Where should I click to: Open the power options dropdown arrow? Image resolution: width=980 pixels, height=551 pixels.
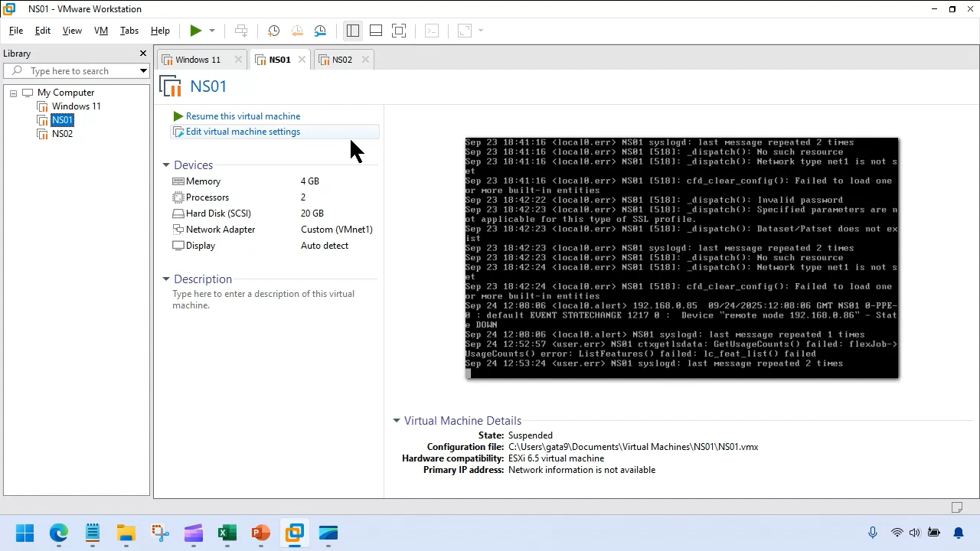pos(212,31)
